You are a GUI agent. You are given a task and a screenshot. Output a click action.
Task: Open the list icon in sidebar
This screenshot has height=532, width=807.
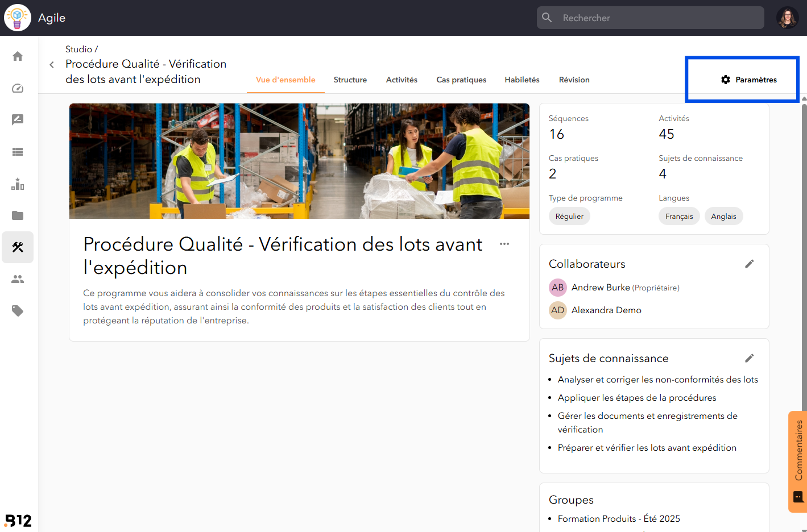18,152
